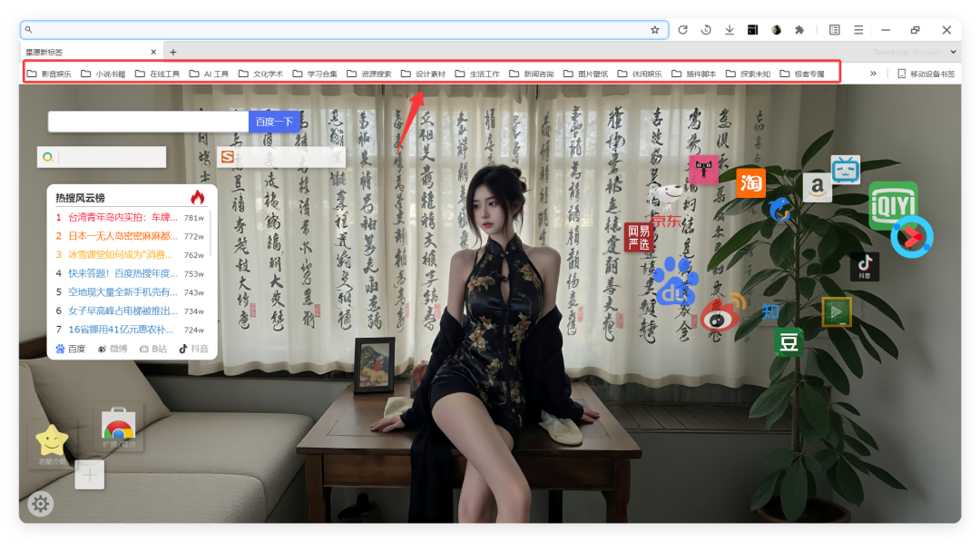Open the hamburger main menu
The width and height of the screenshot is (980, 542).
(858, 30)
